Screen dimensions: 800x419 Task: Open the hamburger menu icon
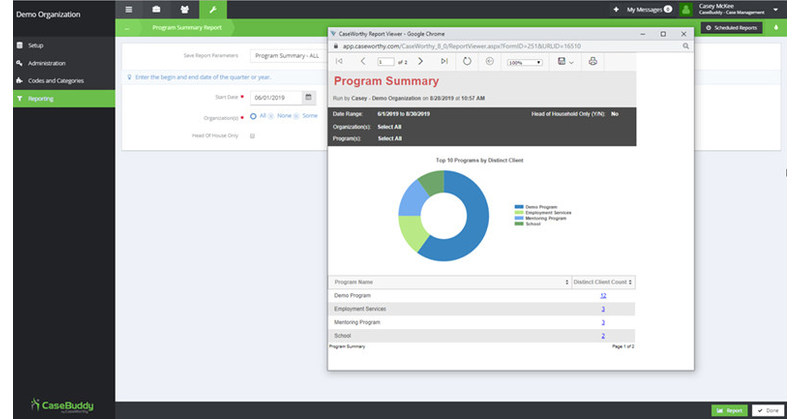[x=129, y=9]
